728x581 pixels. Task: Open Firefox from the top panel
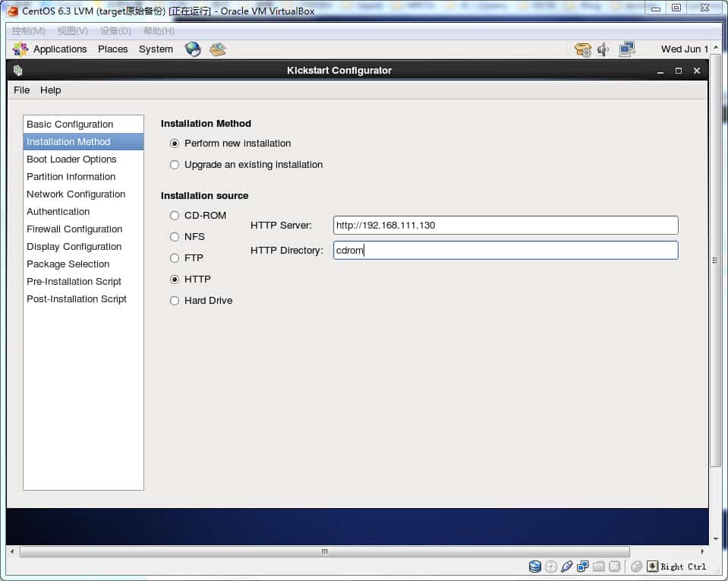coord(193,49)
